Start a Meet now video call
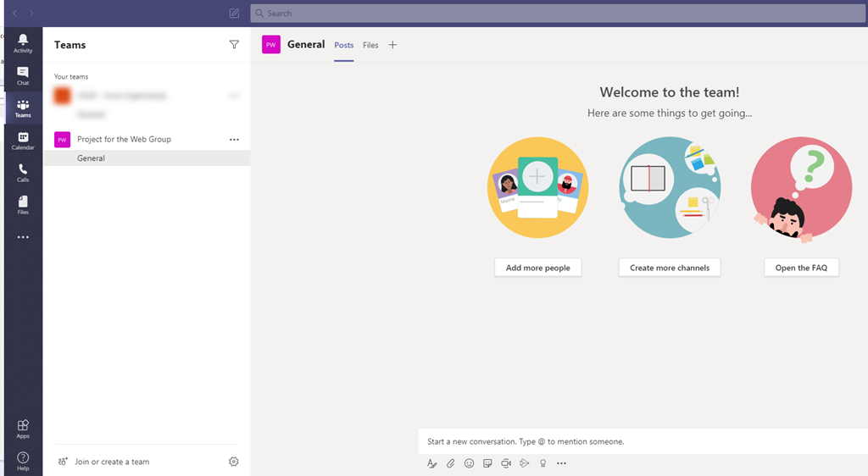The height and width of the screenshot is (476, 868). pos(506,463)
